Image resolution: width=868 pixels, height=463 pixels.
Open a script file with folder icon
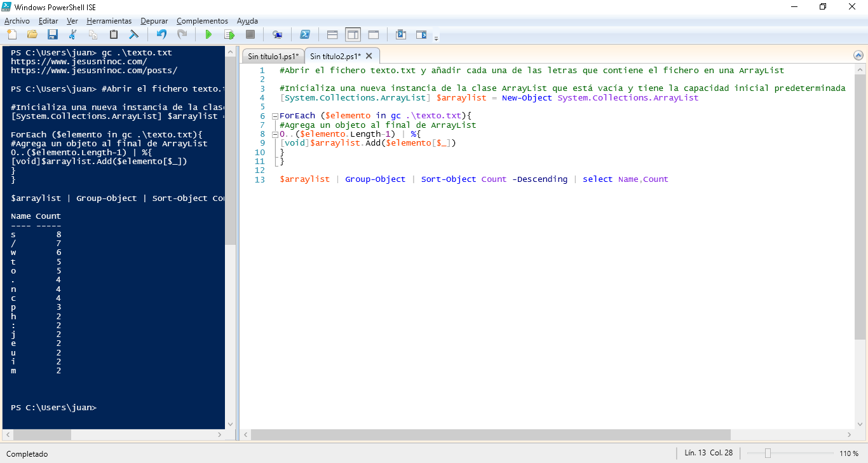pyautogui.click(x=32, y=34)
